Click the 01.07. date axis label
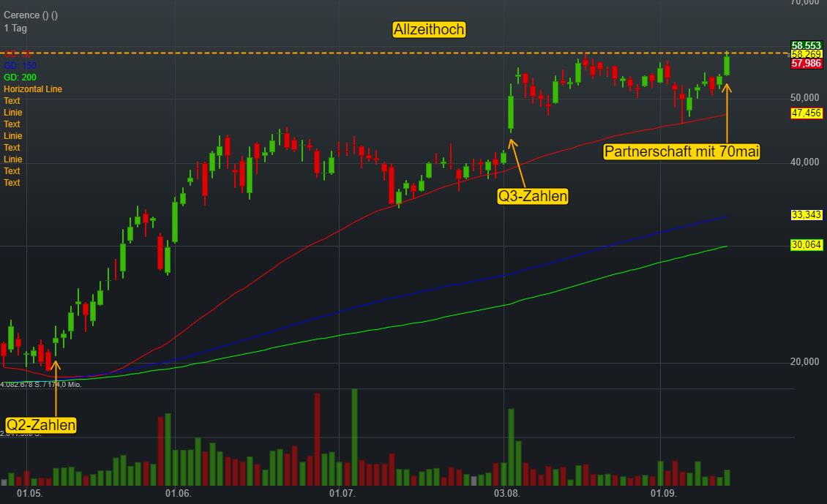This screenshot has height=504, width=827. click(x=343, y=494)
